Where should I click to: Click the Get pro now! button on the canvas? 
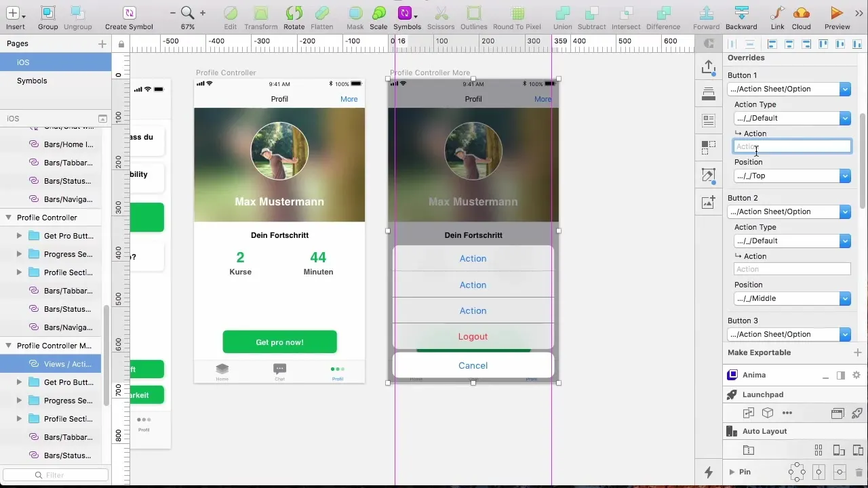(279, 342)
